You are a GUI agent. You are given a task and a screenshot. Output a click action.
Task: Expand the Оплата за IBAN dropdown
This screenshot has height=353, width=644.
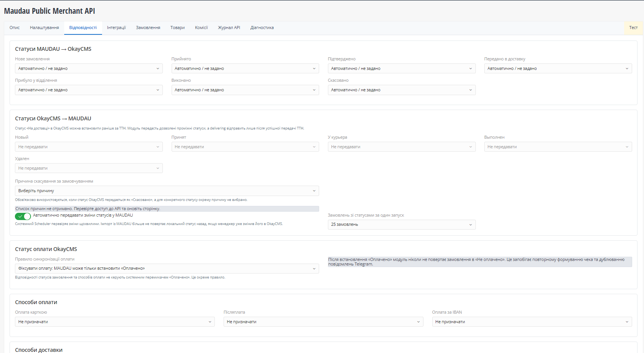532,322
